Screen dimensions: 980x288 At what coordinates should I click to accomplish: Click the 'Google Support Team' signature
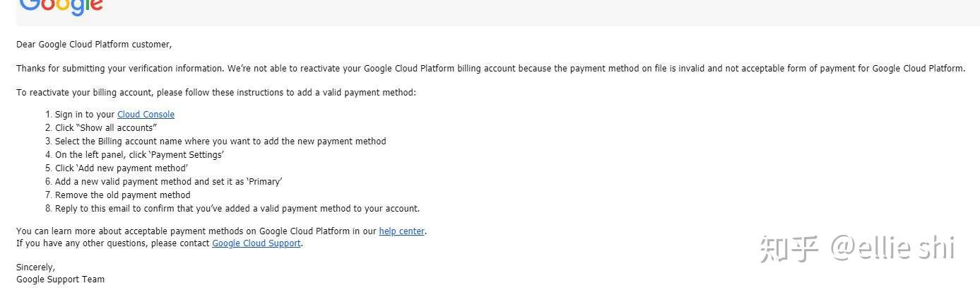click(60, 280)
